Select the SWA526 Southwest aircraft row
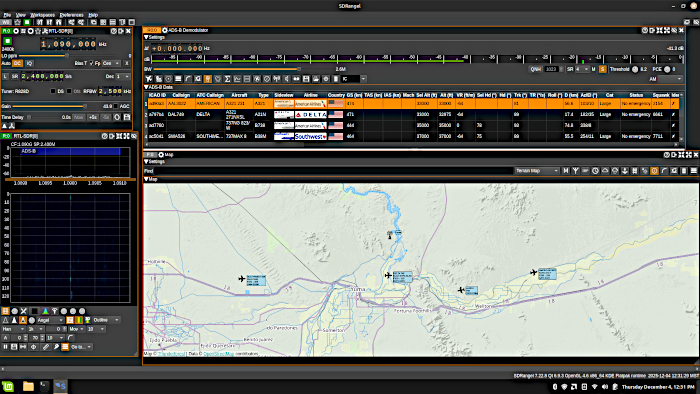The width and height of the screenshot is (700, 394). [413, 136]
